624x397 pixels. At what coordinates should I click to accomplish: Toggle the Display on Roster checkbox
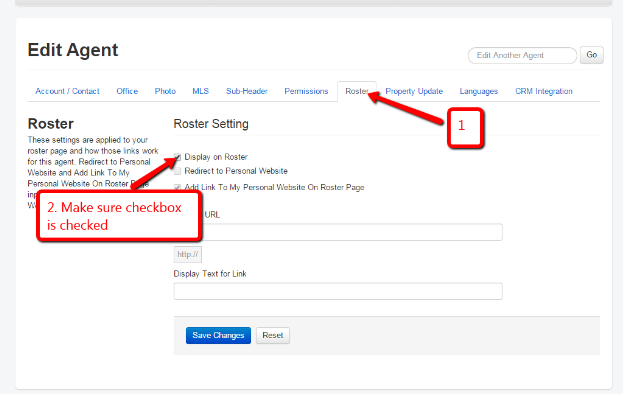click(x=177, y=157)
